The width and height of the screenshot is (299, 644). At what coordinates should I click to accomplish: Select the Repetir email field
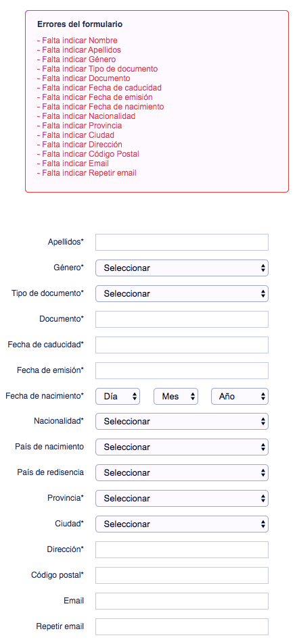click(x=182, y=626)
